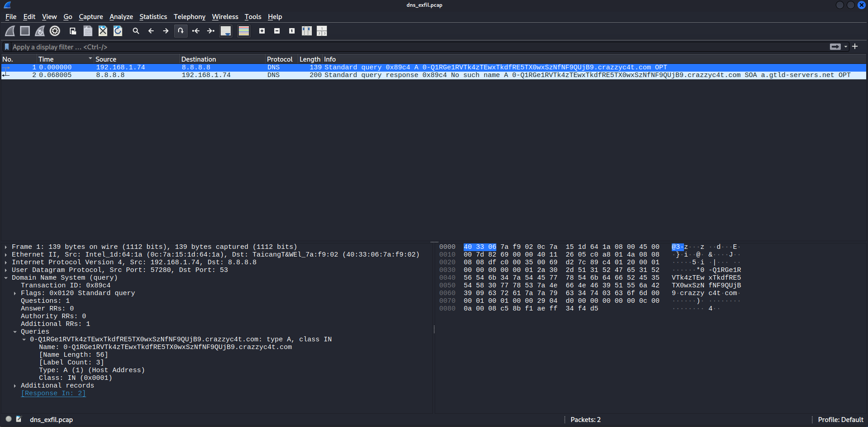Go forward in packet history
The width and height of the screenshot is (868, 427).
[166, 31]
